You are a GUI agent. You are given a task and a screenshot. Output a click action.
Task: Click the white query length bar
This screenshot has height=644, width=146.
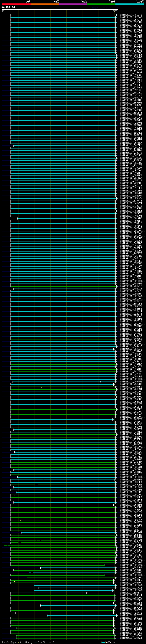pos(60,9)
